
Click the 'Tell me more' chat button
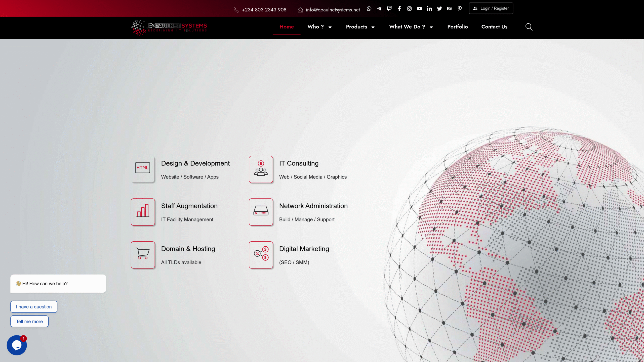29,321
